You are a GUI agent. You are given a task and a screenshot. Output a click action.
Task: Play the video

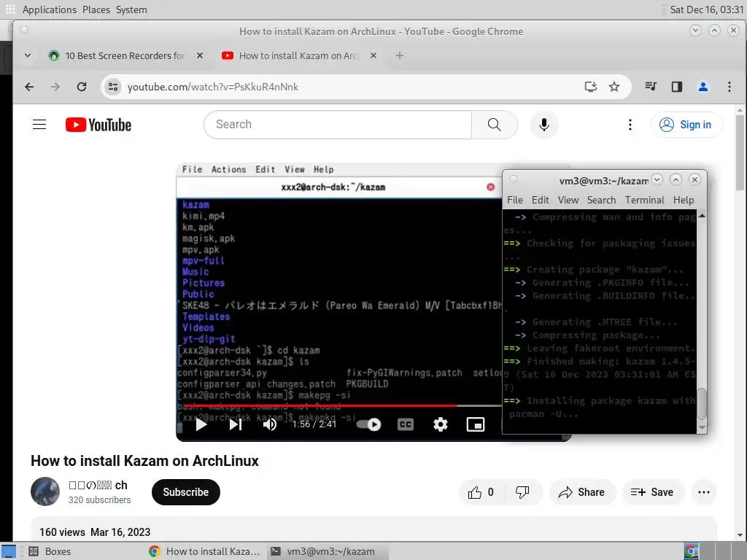[x=201, y=424]
